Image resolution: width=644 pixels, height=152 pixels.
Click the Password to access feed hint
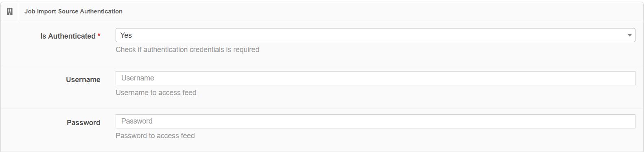155,136
